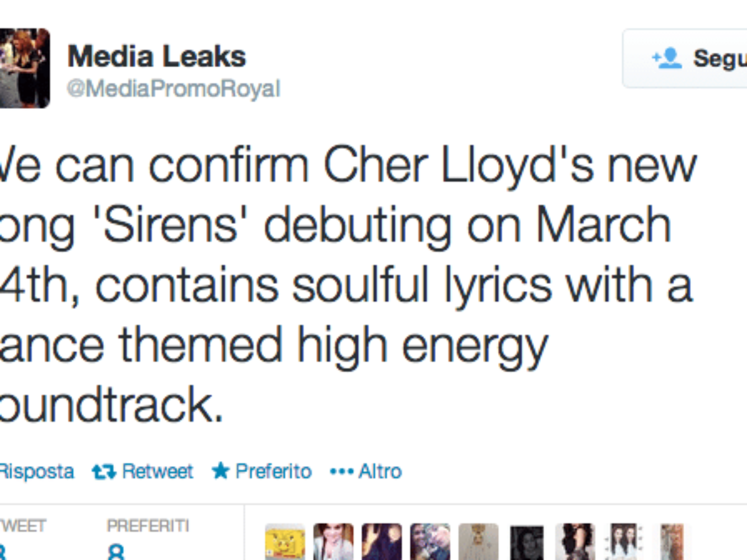Click the add-person icon on the Segui button
747x560 pixels.
667,58
